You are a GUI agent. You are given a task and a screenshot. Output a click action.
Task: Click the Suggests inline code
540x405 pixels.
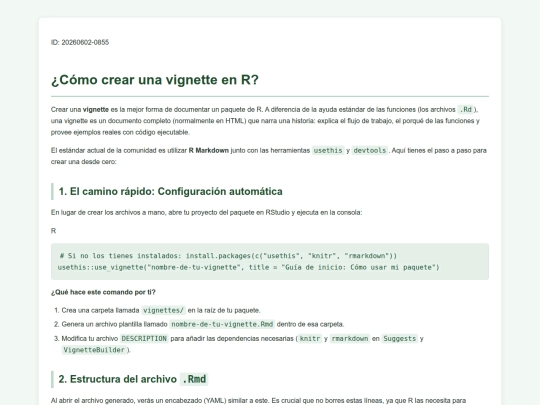[x=399, y=339]
